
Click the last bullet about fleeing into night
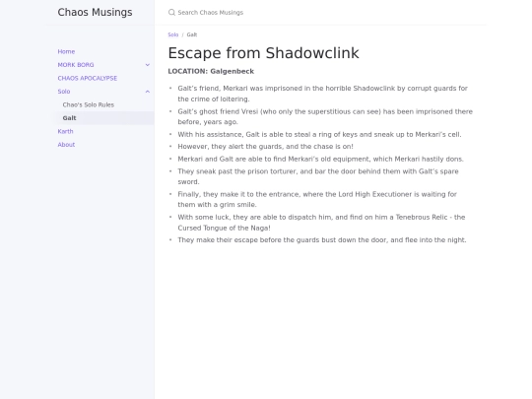click(322, 239)
